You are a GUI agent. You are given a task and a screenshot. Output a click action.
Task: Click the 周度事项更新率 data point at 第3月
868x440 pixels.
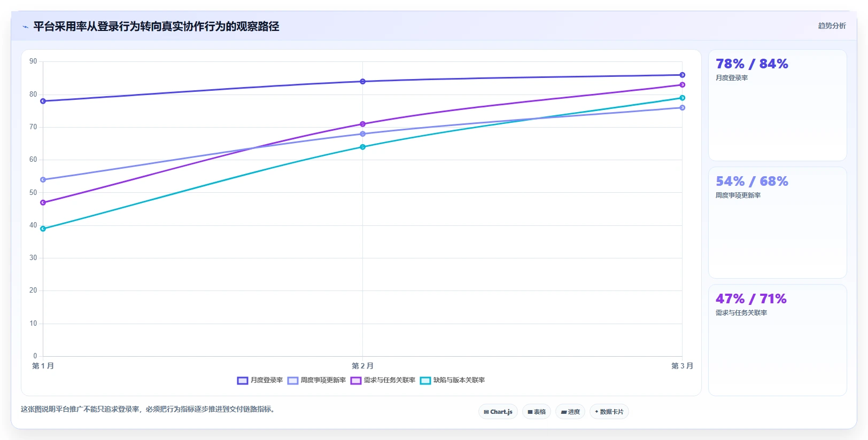(x=682, y=108)
